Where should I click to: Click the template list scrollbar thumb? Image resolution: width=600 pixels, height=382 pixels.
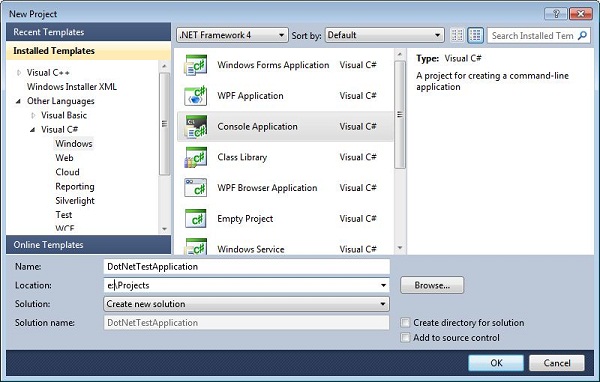pyautogui.click(x=399, y=114)
